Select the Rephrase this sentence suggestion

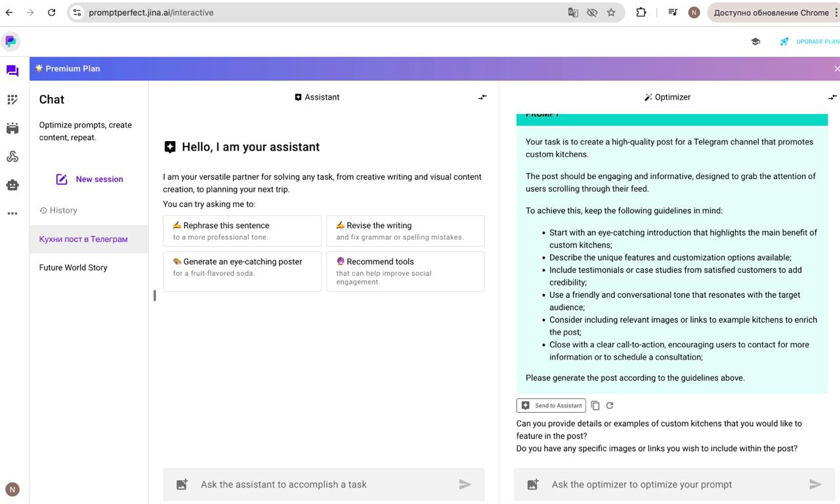[242, 230]
